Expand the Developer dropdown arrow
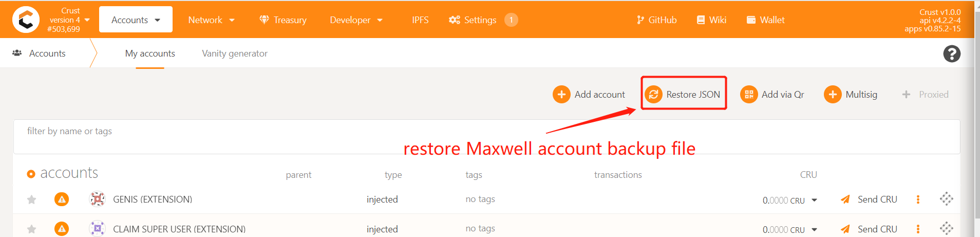This screenshot has width=980, height=237. point(380,20)
